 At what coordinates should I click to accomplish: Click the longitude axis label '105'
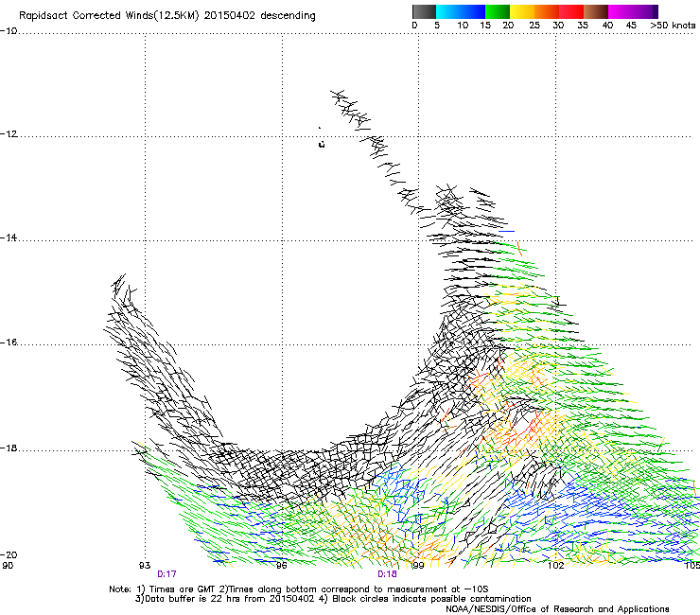(692, 566)
